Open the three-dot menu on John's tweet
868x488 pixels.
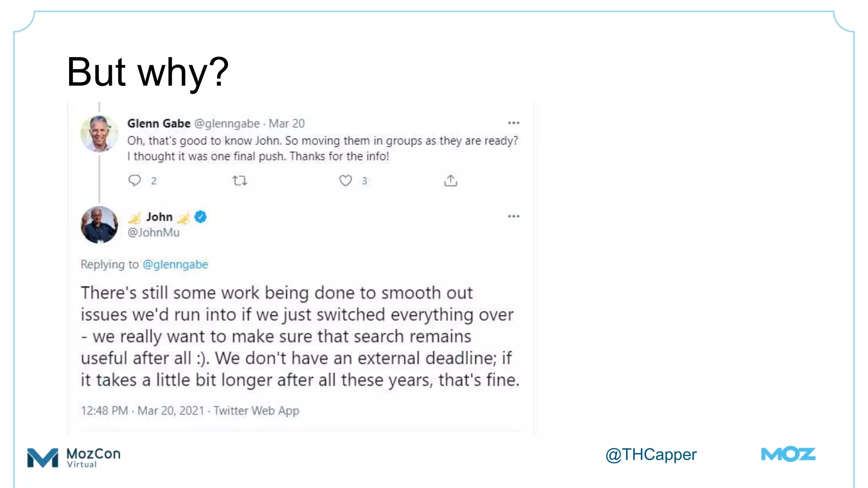pyautogui.click(x=513, y=216)
